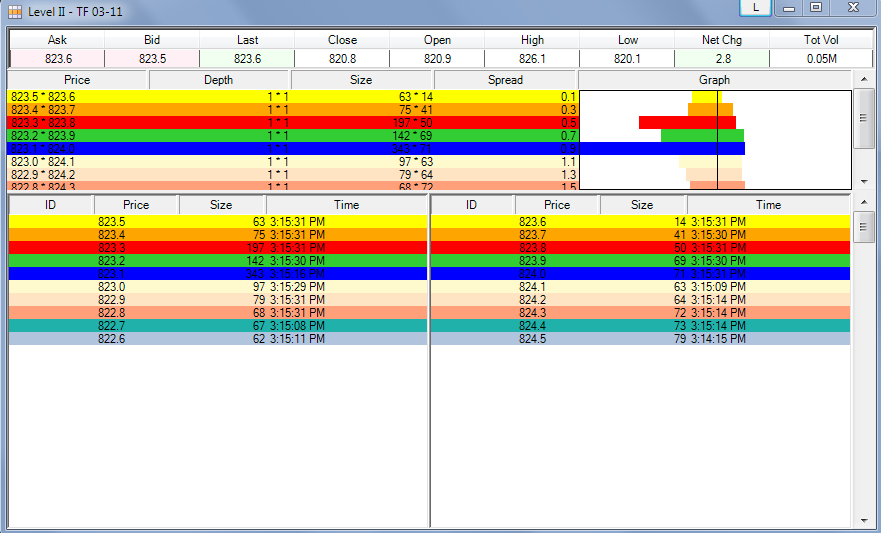Select bid row at price 823.2

click(218, 261)
